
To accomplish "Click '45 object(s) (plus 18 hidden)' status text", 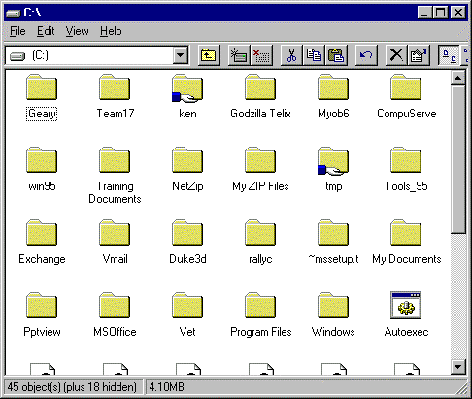I will click(72, 387).
